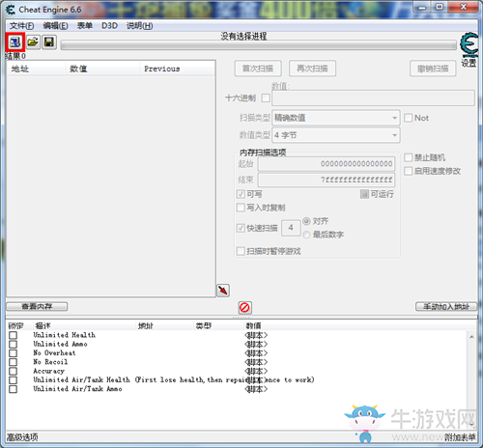Clear address list with red stop icon
The height and width of the screenshot is (448, 483).
pos(244,308)
